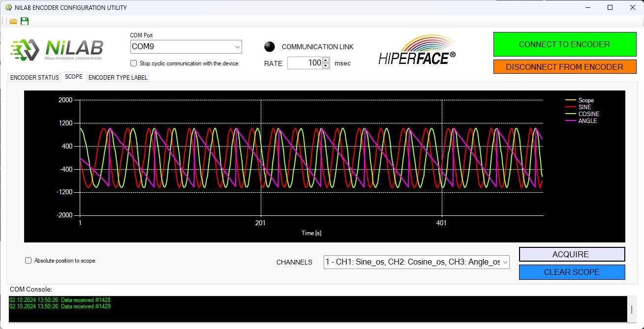The width and height of the screenshot is (644, 329).
Task: Check 'Absolute position to scope'
Action: [28, 260]
